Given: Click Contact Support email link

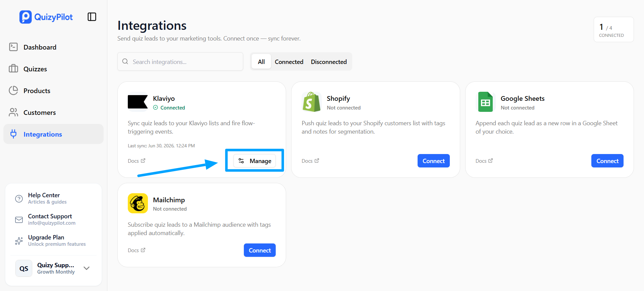Looking at the screenshot, I should 54,219.
